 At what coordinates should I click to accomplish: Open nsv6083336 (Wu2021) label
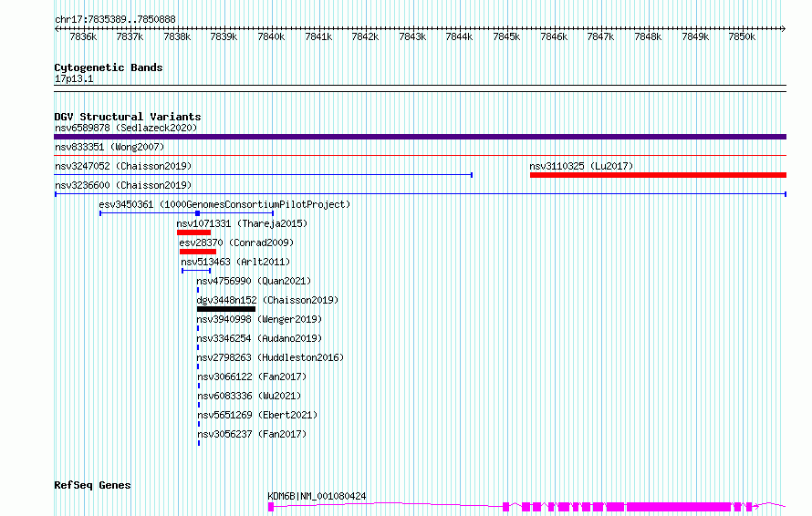(249, 396)
